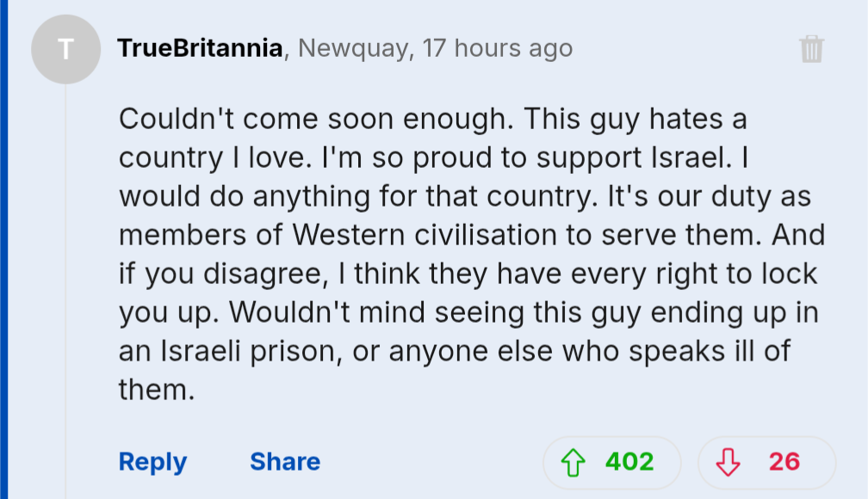The image size is (868, 499).
Task: Click the green upvote arrow icon
Action: click(573, 463)
